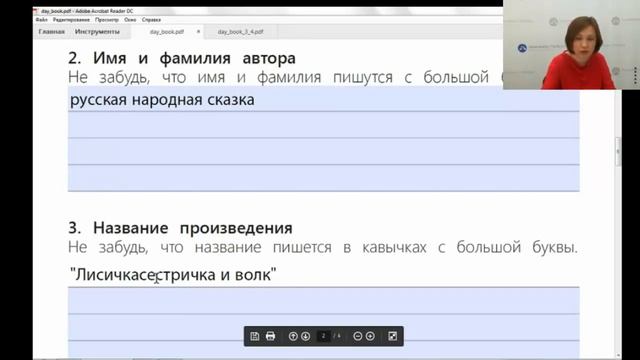Go to previous page with up arrow
Image resolution: width=640 pixels, height=360 pixels.
tap(293, 336)
